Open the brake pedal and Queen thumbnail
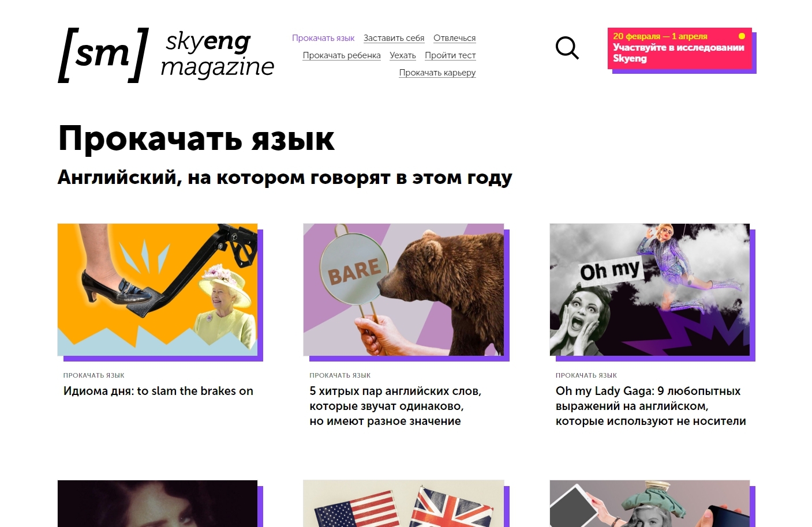Screen dimensions: 812x527 tap(158, 289)
